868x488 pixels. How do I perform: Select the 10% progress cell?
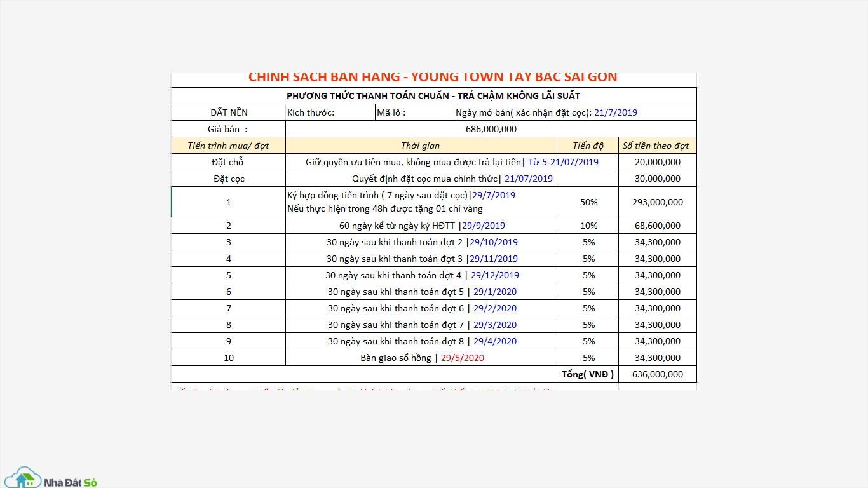(x=589, y=226)
